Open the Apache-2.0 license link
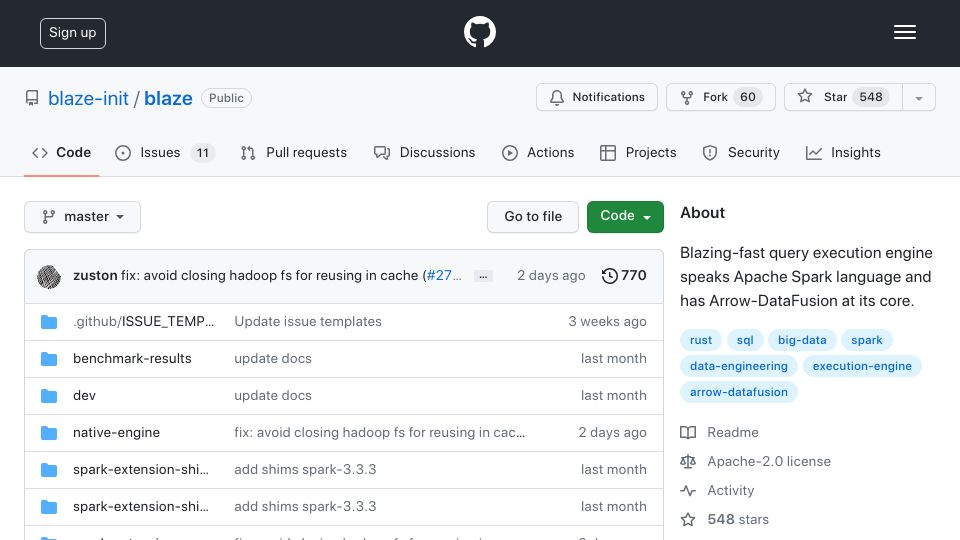Image resolution: width=960 pixels, height=540 pixels. click(769, 462)
